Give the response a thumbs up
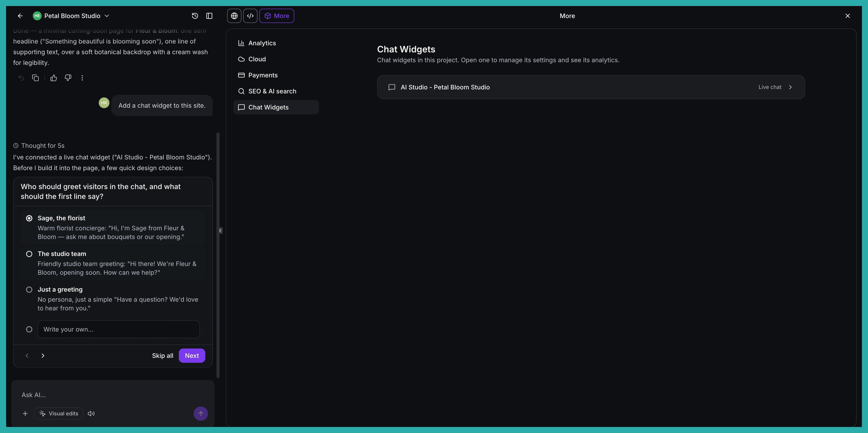The width and height of the screenshot is (868, 433). [x=53, y=78]
